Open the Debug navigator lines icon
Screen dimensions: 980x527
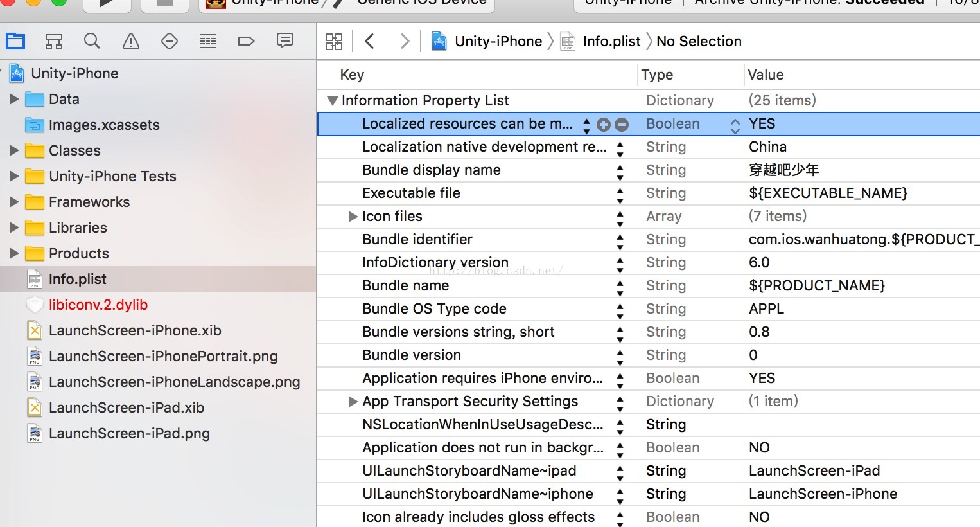pos(208,42)
